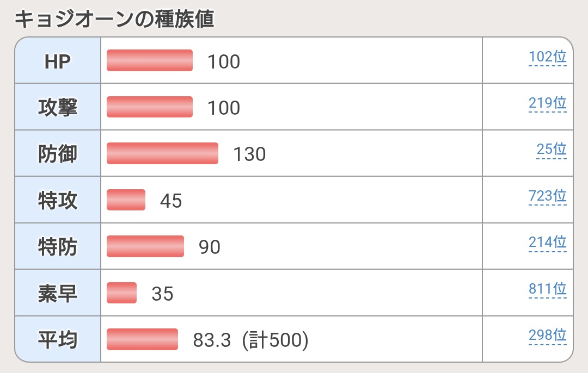The image size is (588, 373).
Task: Click the red defense stat bar
Action: click(162, 153)
